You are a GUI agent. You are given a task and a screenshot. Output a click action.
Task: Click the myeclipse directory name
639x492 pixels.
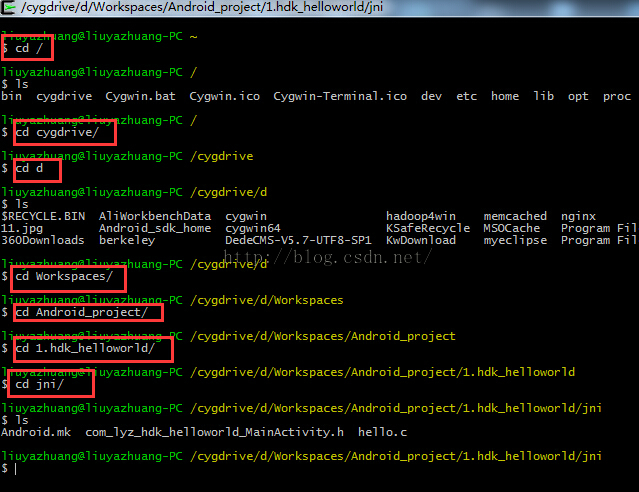(x=515, y=240)
